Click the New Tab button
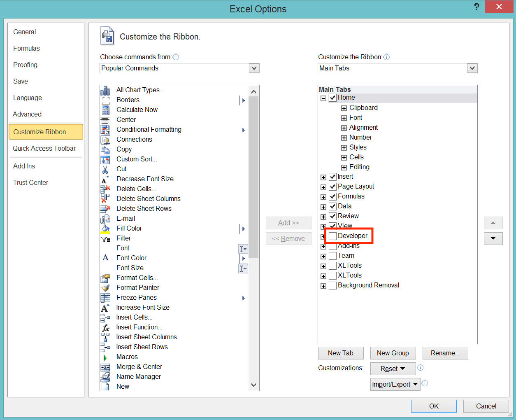 [x=341, y=353]
